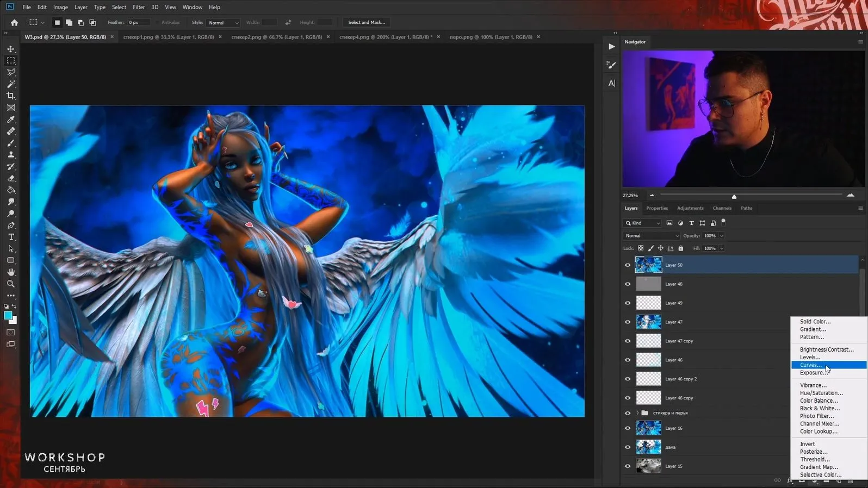Select the Smudge tool
This screenshot has height=488, width=868.
point(11,202)
